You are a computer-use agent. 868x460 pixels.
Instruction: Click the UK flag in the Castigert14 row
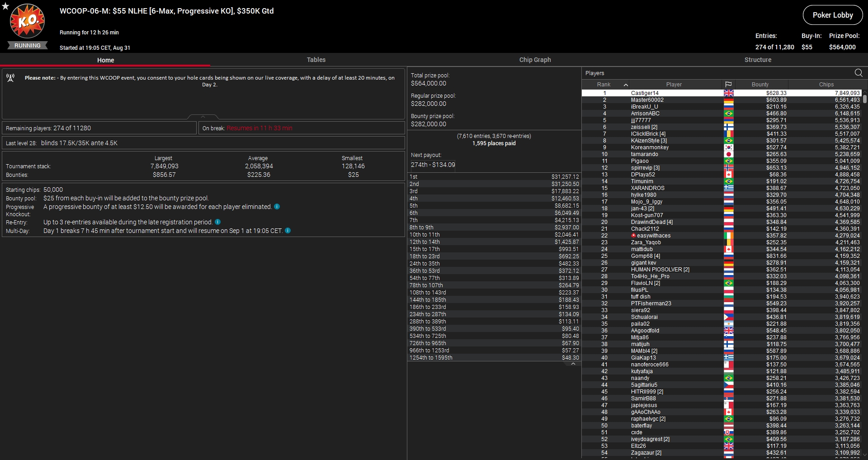tap(729, 93)
